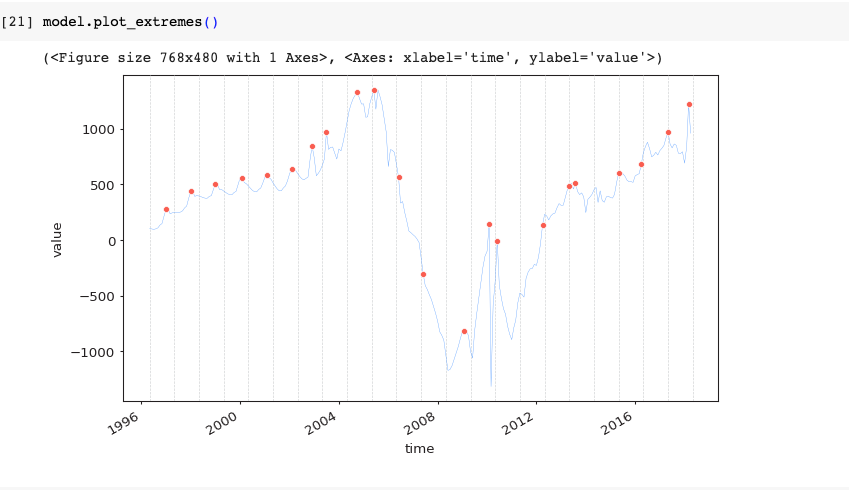Click the x-axis tick label 2004
The image size is (849, 490).
tap(321, 423)
